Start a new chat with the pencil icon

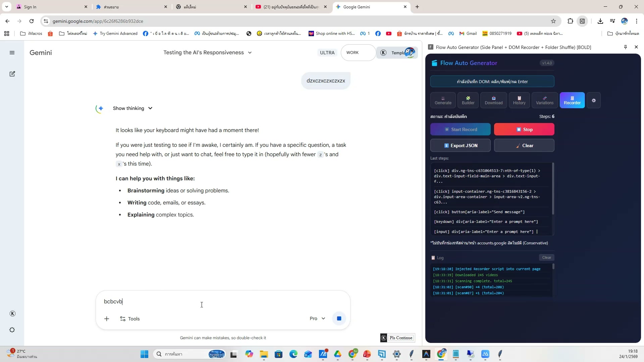12,74
